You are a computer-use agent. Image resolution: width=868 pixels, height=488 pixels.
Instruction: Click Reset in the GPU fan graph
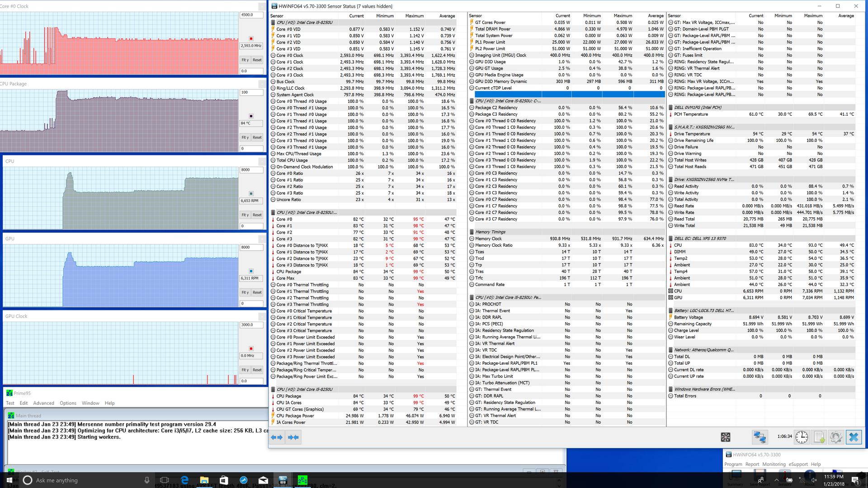point(257,292)
